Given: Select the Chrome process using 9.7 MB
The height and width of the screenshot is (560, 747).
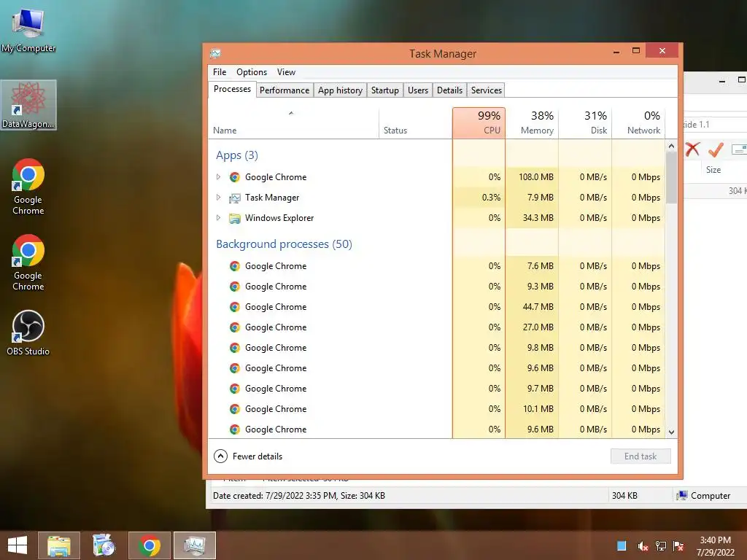Looking at the screenshot, I should tap(436, 389).
